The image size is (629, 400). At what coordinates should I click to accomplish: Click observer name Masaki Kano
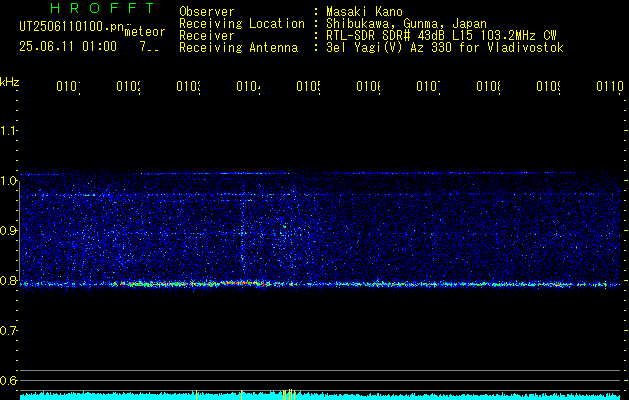coord(364,12)
